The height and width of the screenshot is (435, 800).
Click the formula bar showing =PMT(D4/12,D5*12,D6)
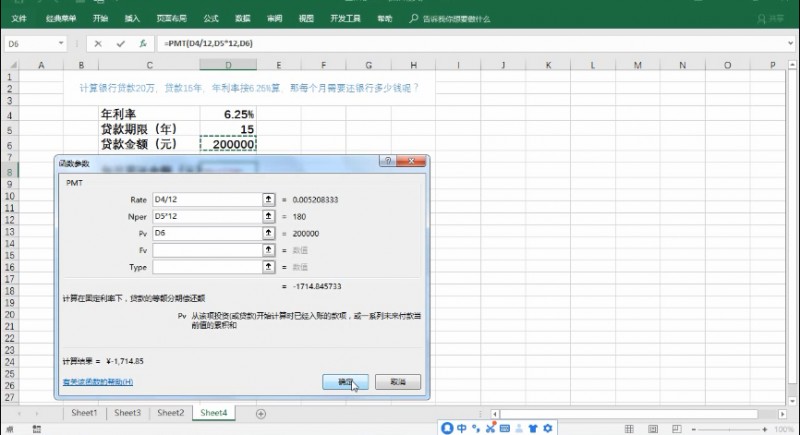point(472,44)
